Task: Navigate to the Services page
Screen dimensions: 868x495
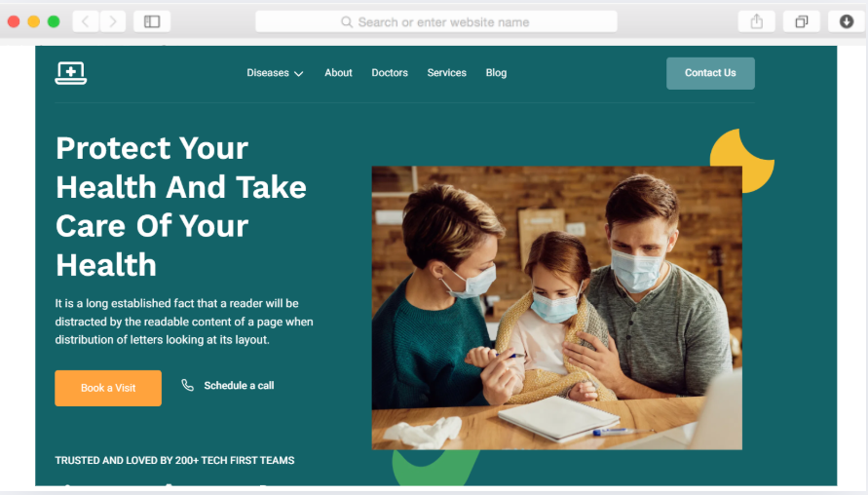Action: [x=447, y=73]
